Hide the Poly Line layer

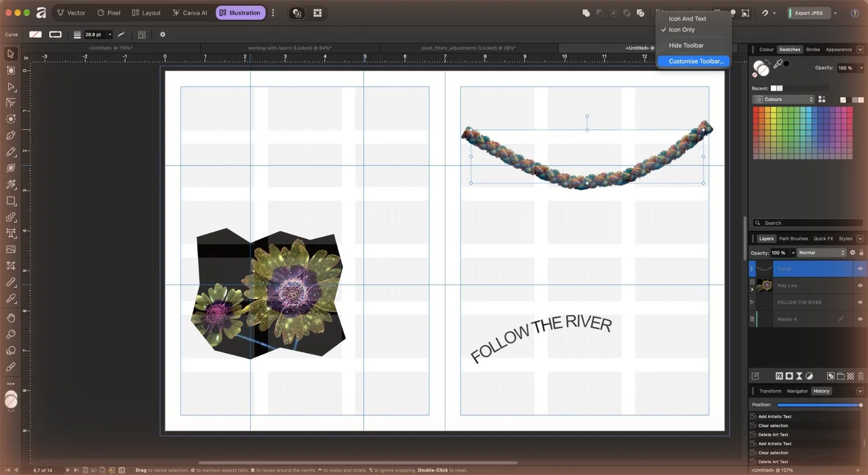click(x=860, y=286)
